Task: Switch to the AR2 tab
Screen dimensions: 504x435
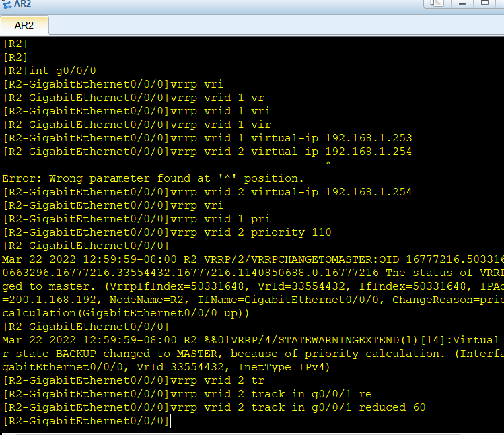Action: 24,26
